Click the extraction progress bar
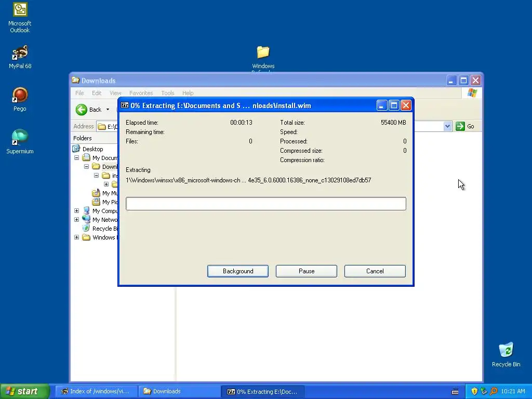The height and width of the screenshot is (399, 532). click(x=265, y=204)
